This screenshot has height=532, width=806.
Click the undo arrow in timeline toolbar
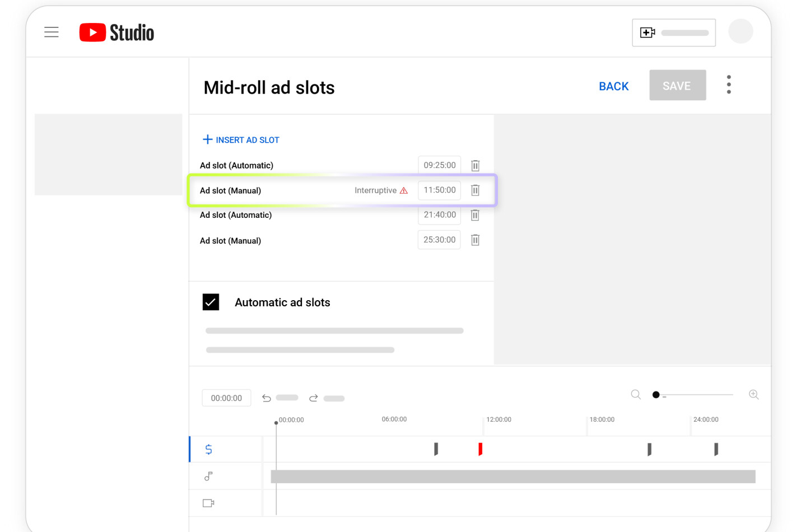click(267, 398)
